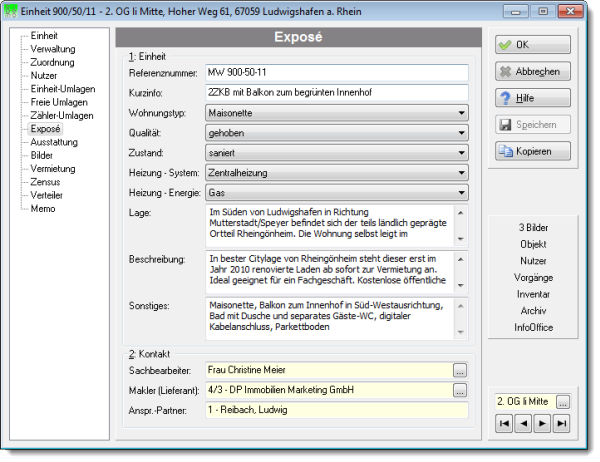Open the 3 Bilder link
600x462 pixels.
[x=533, y=227]
